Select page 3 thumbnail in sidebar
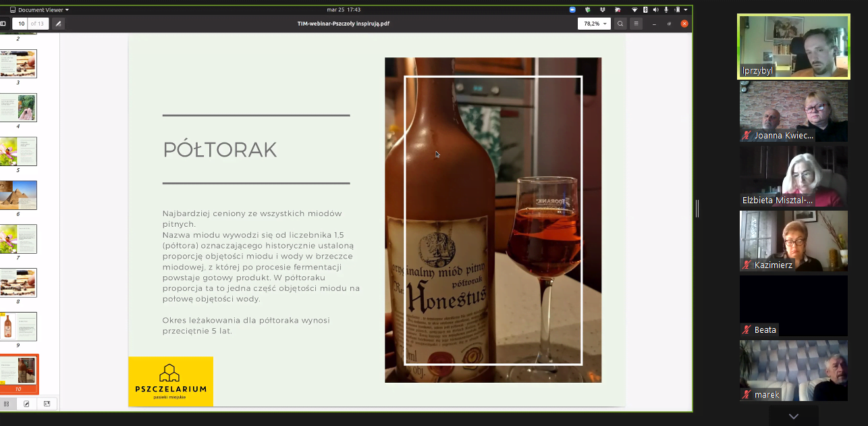This screenshot has width=868, height=426. 18,64
